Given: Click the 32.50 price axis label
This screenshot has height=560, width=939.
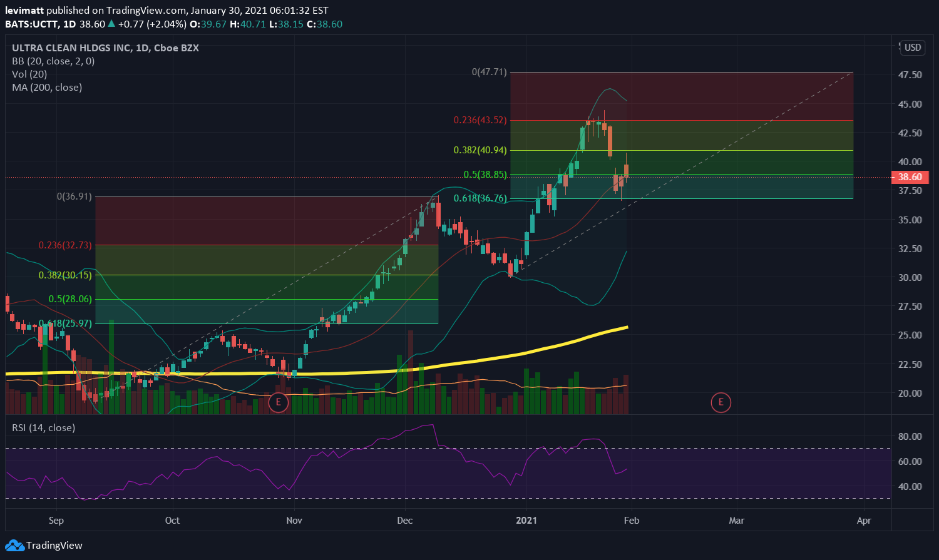Looking at the screenshot, I should click(910, 248).
